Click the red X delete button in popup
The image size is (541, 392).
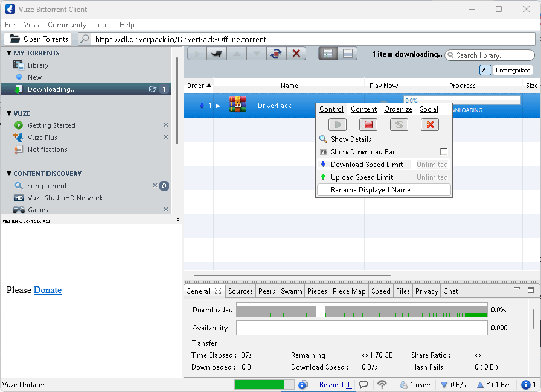click(x=430, y=124)
